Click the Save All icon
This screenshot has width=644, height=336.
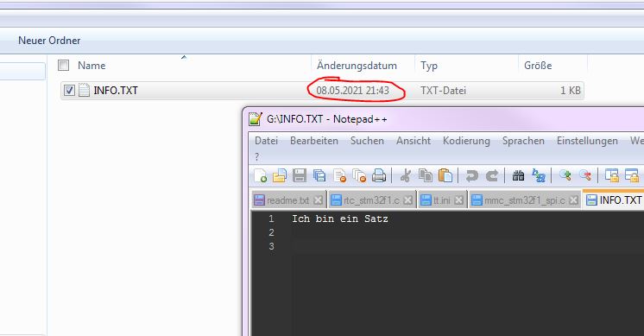[x=319, y=176]
